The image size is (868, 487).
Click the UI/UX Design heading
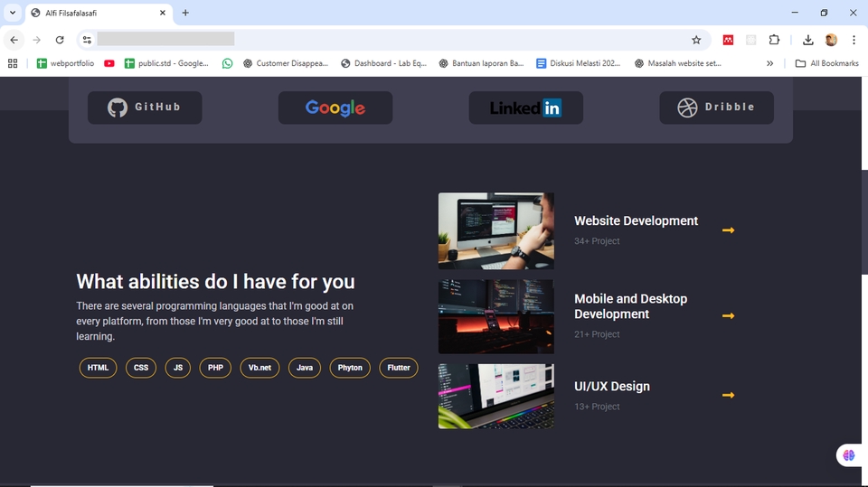[x=612, y=387]
